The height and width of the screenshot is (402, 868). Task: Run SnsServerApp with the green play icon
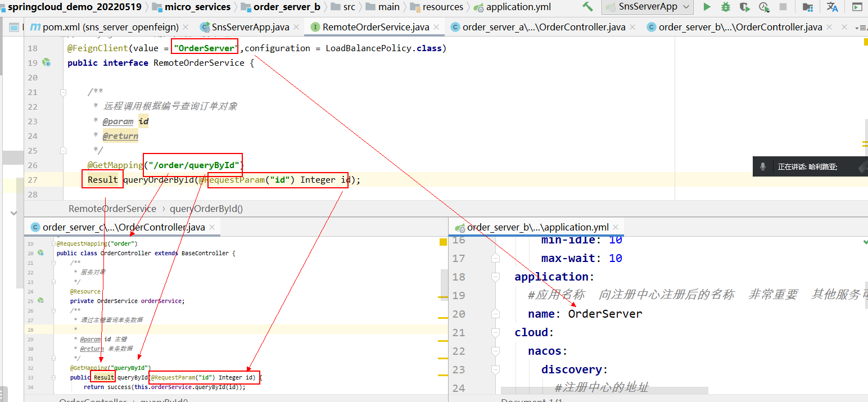coord(707,7)
